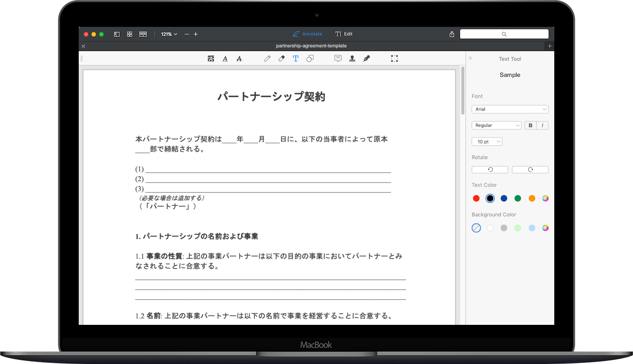Collapse the Text Tool side panel
The width and height of the screenshot is (633, 364).
(x=471, y=58)
